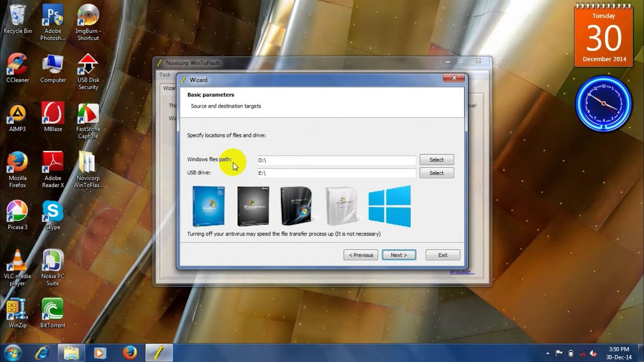Open the taskbar clock and date
Screen dimensions: 644x362
point(619,352)
